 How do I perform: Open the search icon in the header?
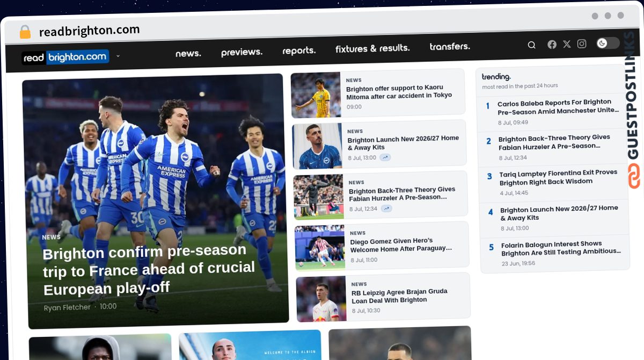point(531,45)
